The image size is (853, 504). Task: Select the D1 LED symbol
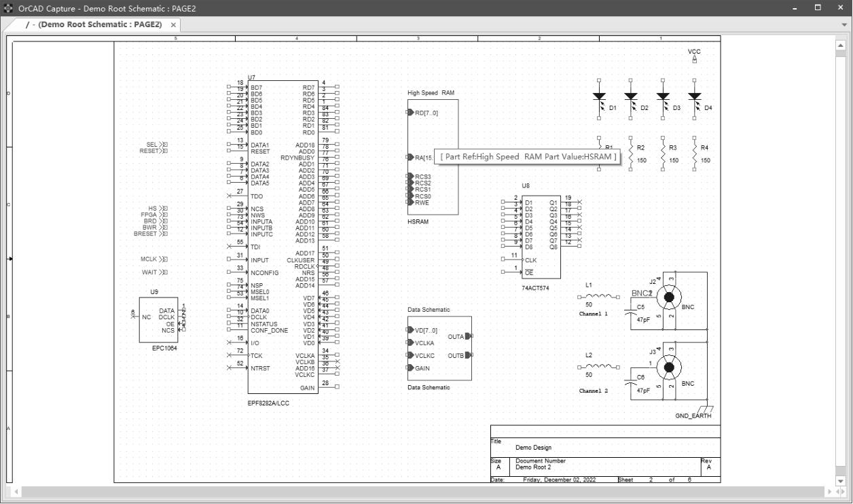[599, 98]
